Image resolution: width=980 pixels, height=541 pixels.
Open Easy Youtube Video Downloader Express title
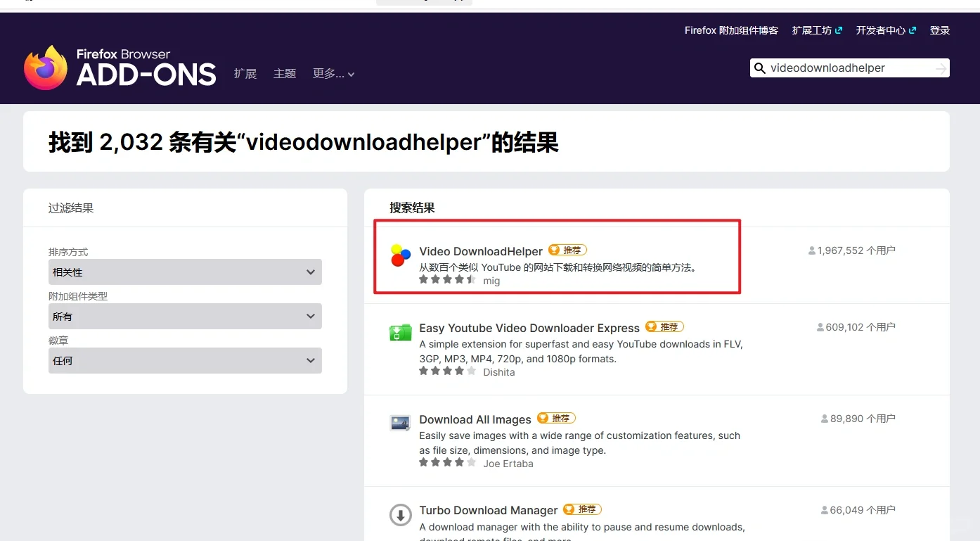tap(529, 328)
